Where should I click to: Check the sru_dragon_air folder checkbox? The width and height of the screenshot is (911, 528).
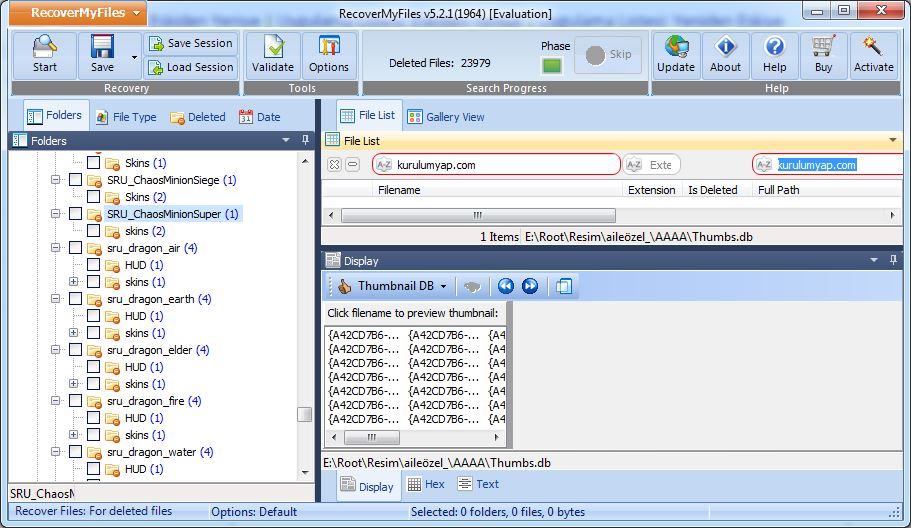(x=75, y=248)
